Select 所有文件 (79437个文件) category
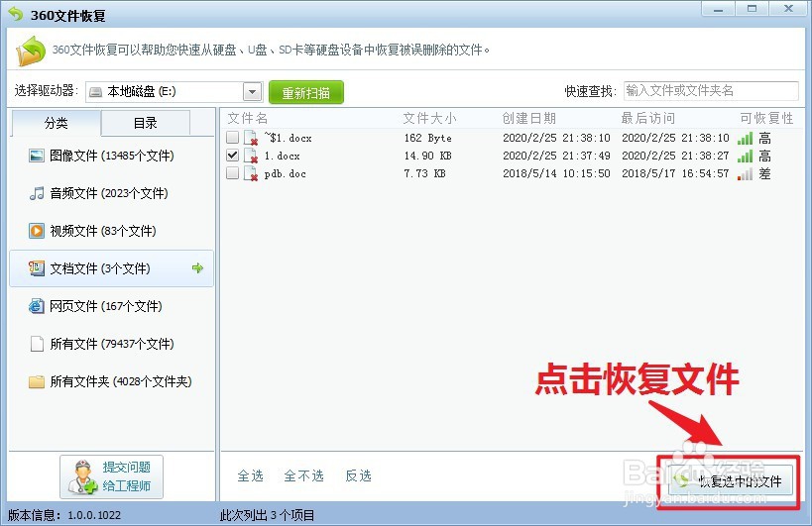This screenshot has width=812, height=526. [x=111, y=344]
